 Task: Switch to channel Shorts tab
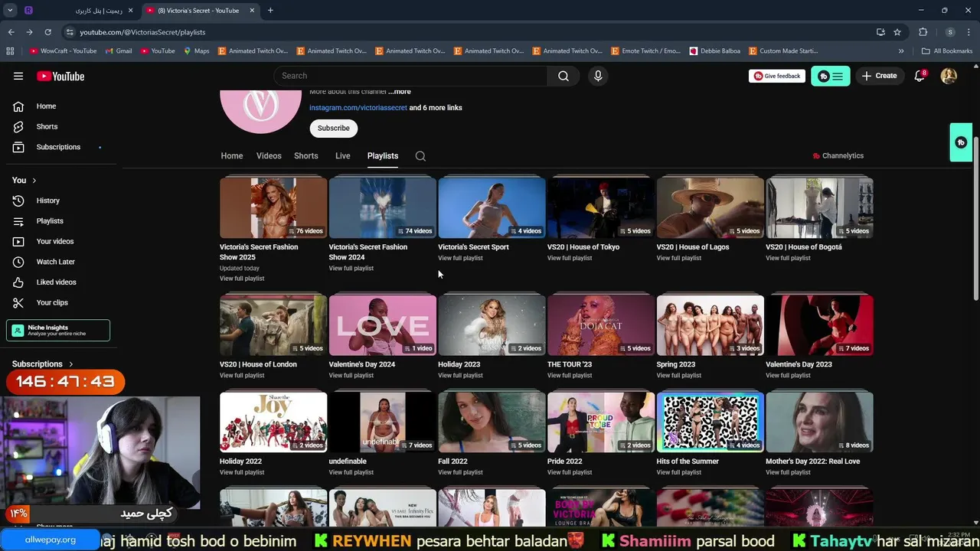pyautogui.click(x=306, y=155)
